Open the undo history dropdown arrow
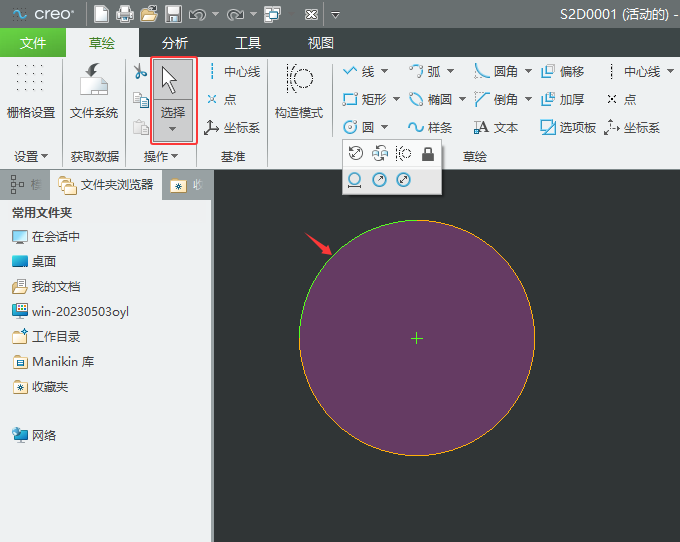The height and width of the screenshot is (542, 680). [215, 14]
